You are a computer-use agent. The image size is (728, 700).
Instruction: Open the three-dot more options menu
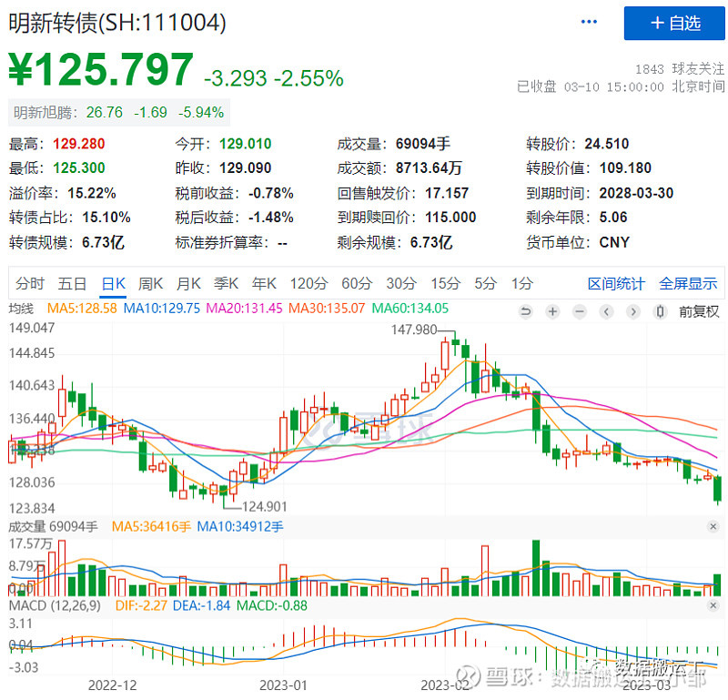(589, 22)
